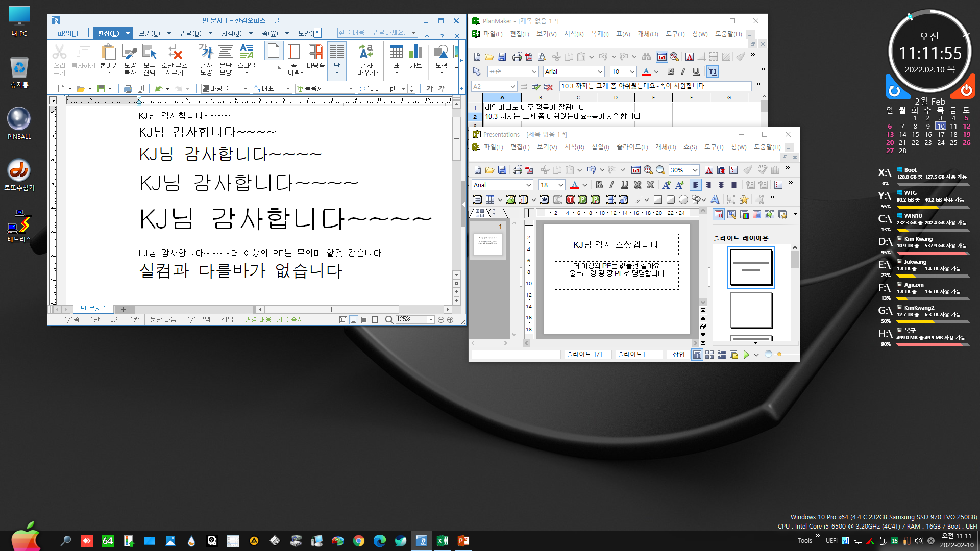This screenshot has width=980, height=551.
Task: Toggle Italic in PlanMaker format toolbar
Action: coord(683,71)
